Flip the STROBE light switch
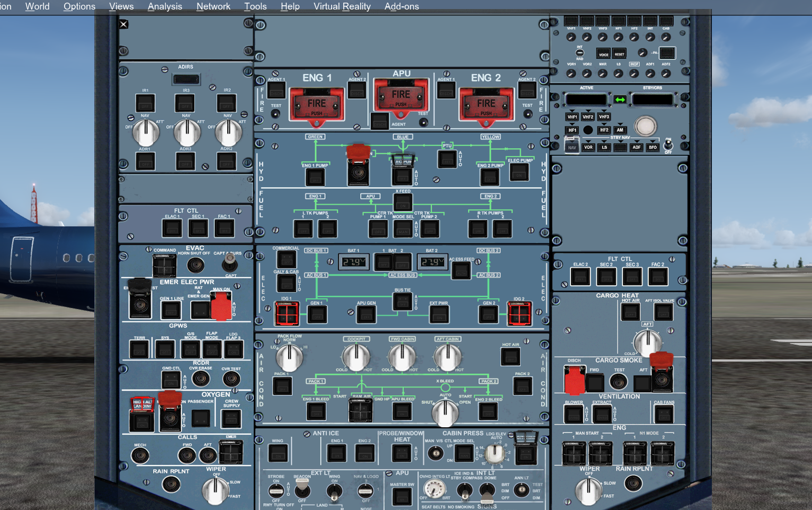The image size is (812, 510). pyautogui.click(x=276, y=491)
